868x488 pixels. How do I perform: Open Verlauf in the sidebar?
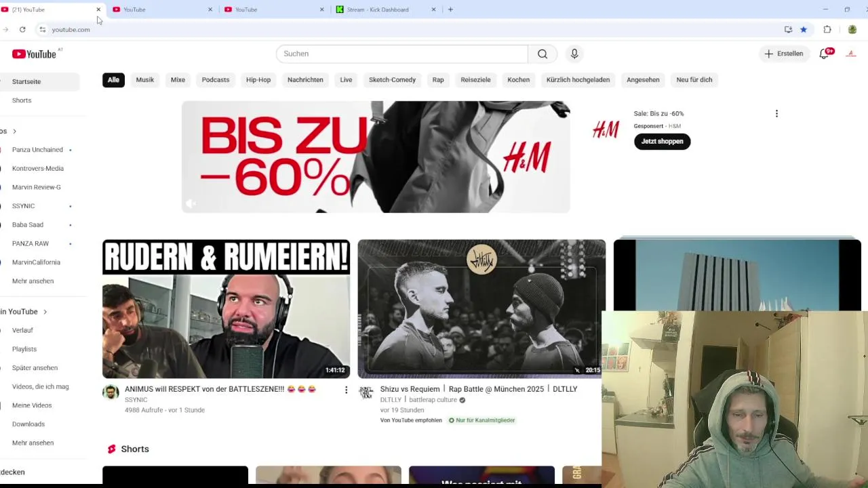coord(22,331)
